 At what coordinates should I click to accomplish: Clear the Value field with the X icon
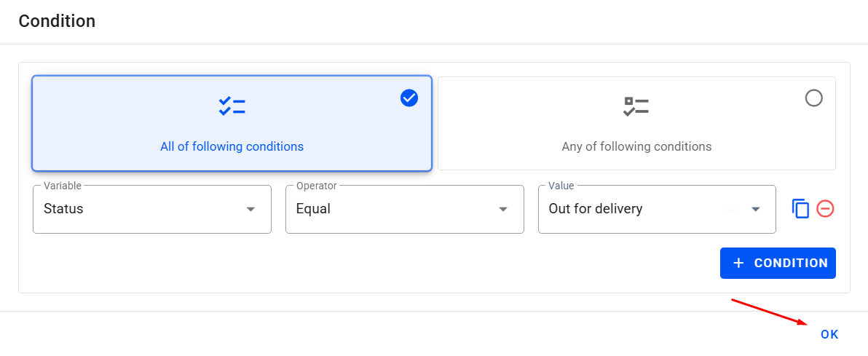click(732, 209)
